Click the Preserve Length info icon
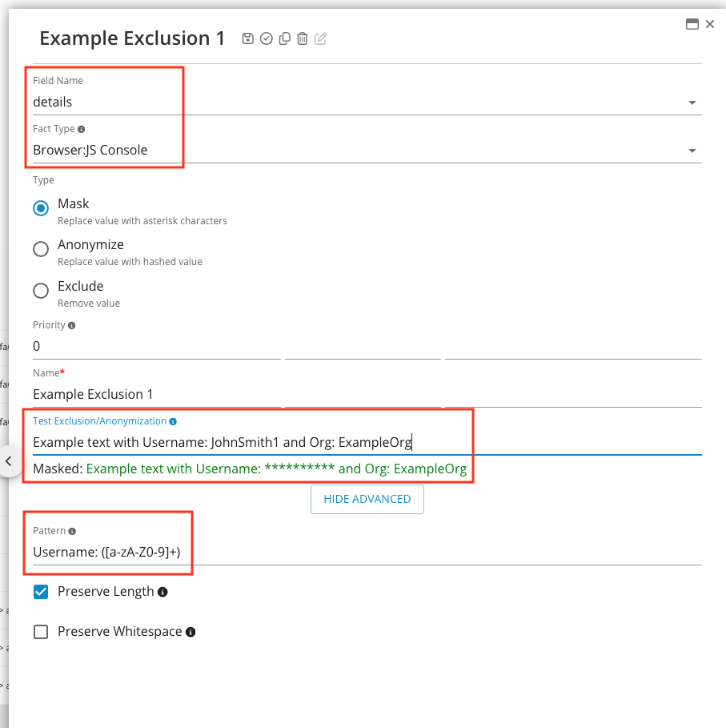 162,592
